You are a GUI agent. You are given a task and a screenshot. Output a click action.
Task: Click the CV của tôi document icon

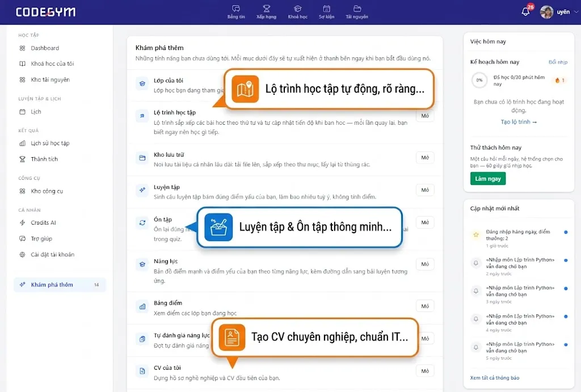(142, 371)
